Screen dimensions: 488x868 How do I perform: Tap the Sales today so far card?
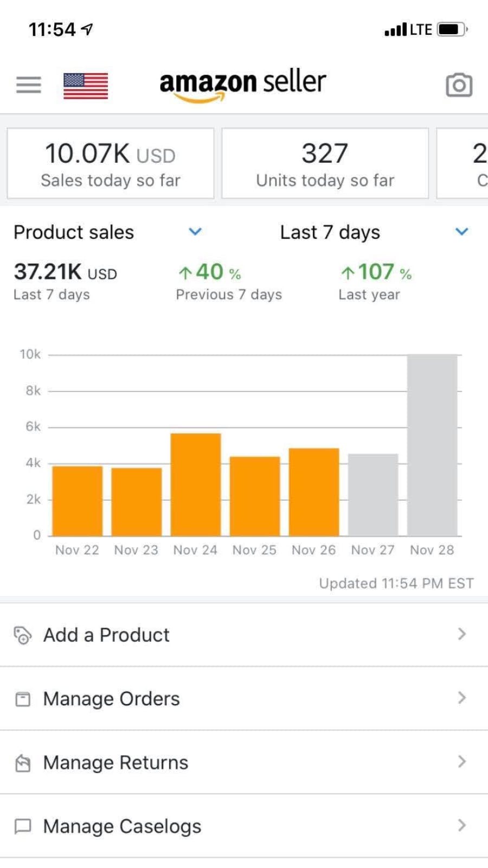point(111,163)
